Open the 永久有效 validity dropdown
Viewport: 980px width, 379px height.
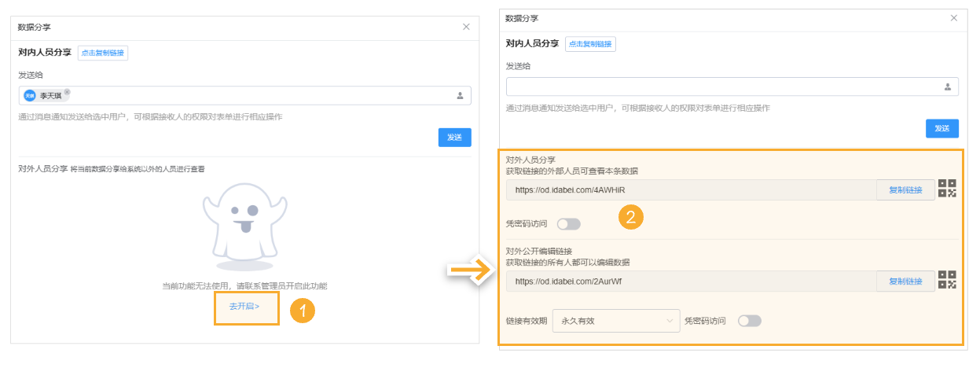[616, 321]
